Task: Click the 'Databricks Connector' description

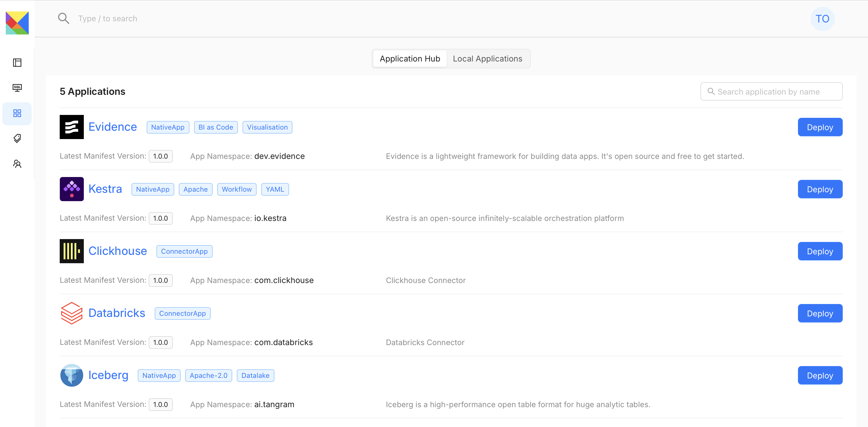Action: click(x=425, y=342)
